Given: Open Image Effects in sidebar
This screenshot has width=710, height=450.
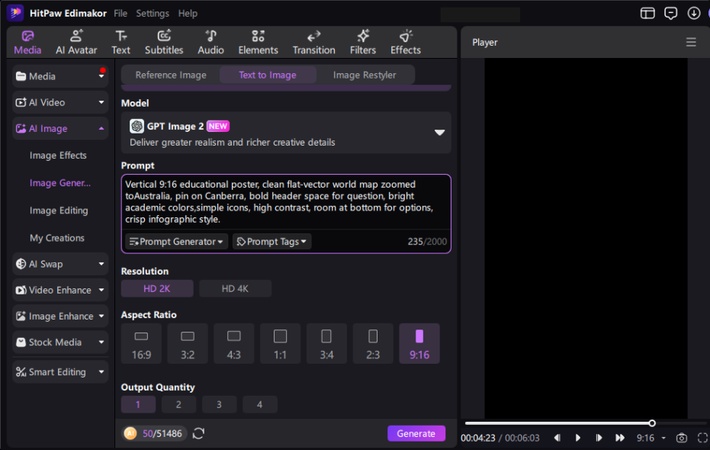Looking at the screenshot, I should [58, 155].
